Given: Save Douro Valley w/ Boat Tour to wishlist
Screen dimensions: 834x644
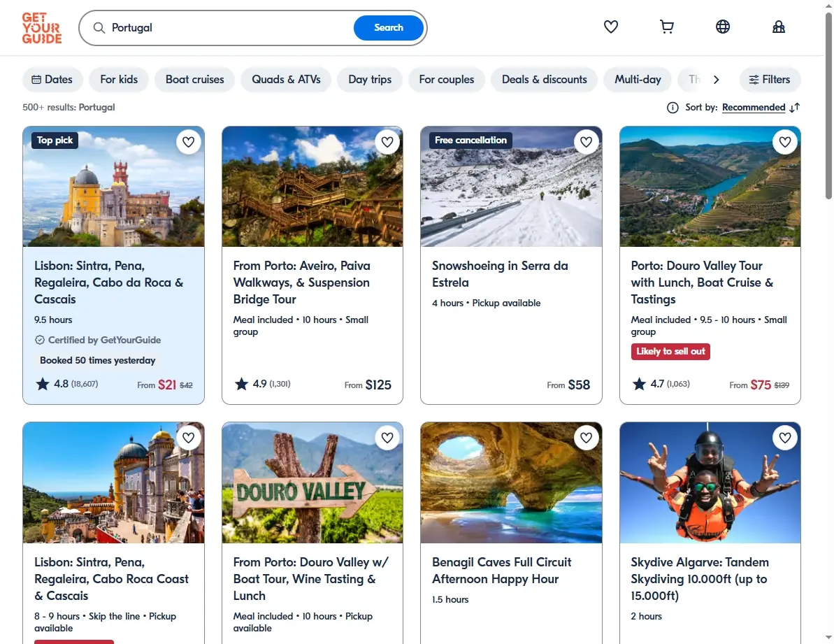Looking at the screenshot, I should click(x=387, y=438).
